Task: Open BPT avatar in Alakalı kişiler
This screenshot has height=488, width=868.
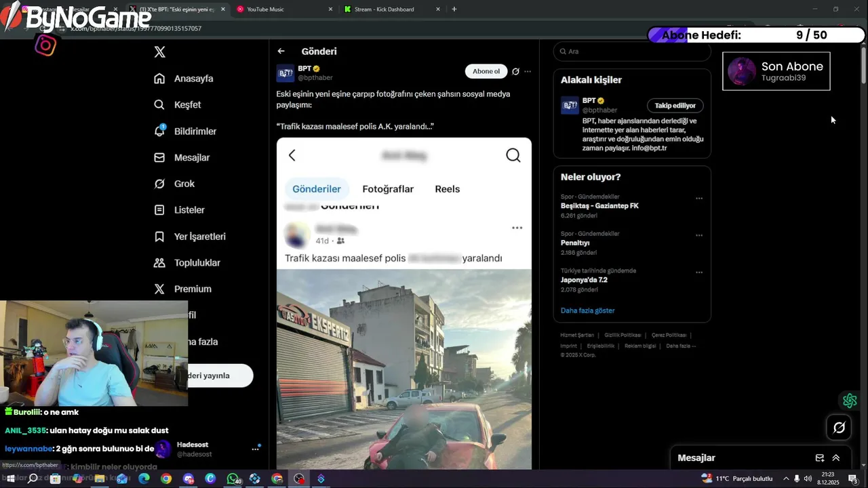Action: 570,105
